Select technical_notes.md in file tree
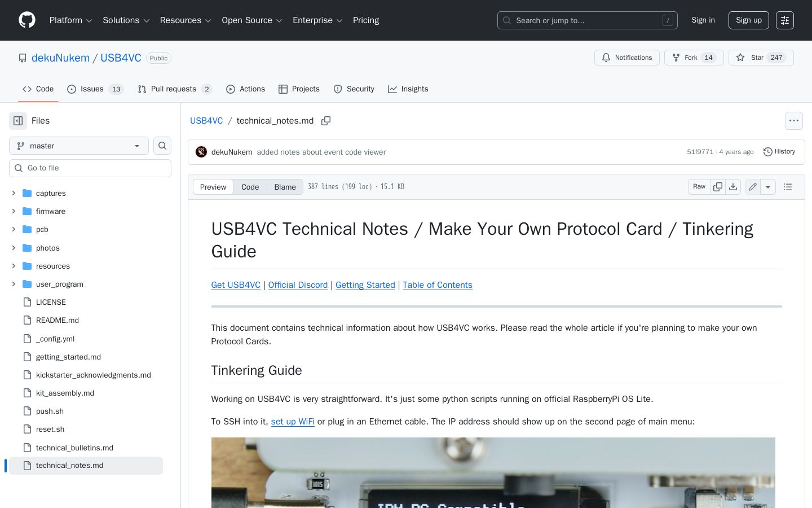Viewport: 812px width, 508px height. click(x=86, y=466)
